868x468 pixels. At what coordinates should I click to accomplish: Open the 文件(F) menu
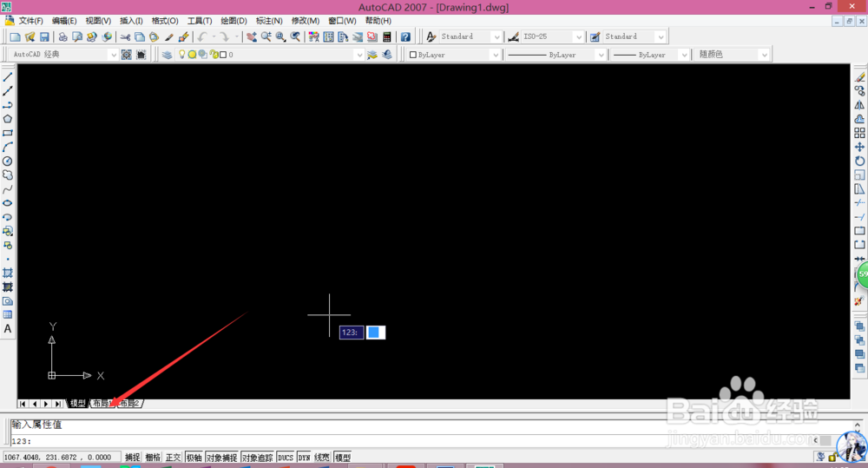coord(30,21)
